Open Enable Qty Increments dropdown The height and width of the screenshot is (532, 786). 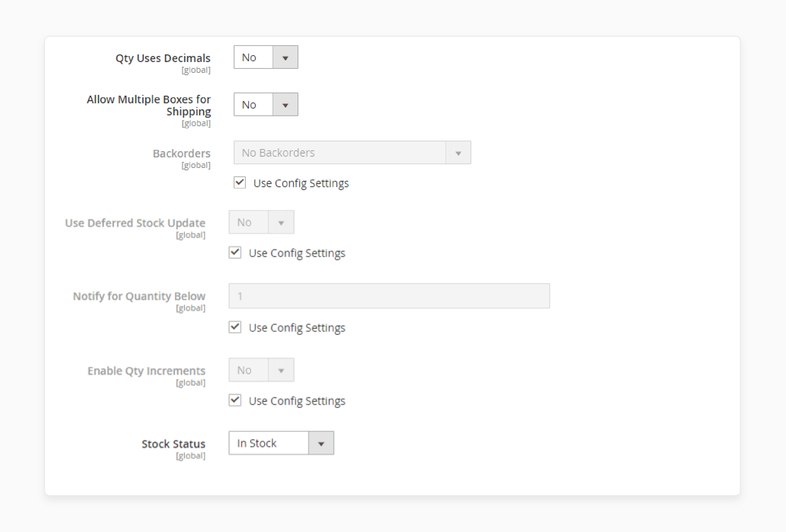click(262, 370)
